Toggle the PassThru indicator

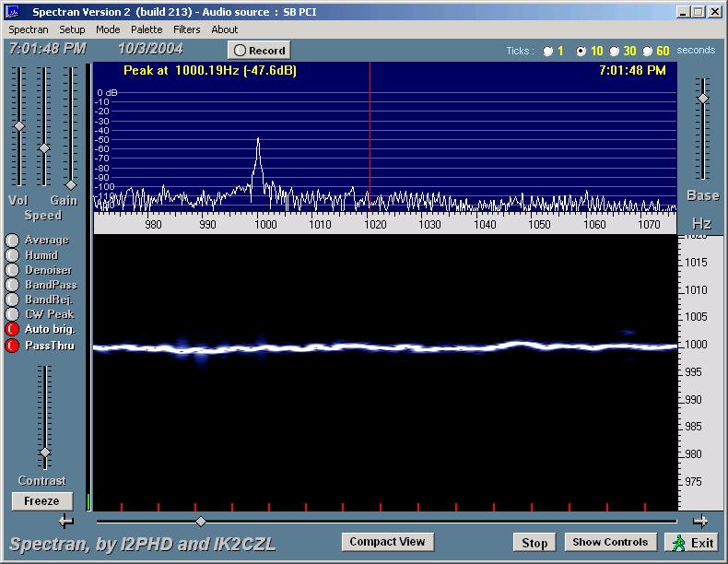tap(12, 346)
